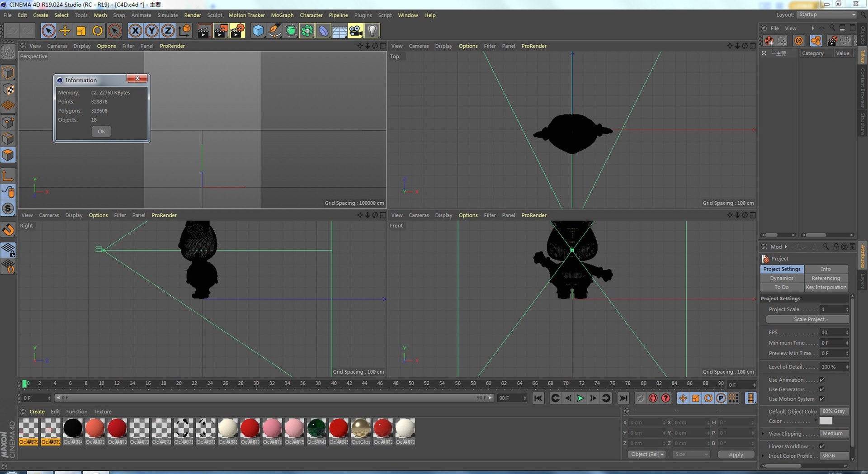Open the View Clipping Medium dropdown
This screenshot has width=868, height=474.
pos(834,434)
